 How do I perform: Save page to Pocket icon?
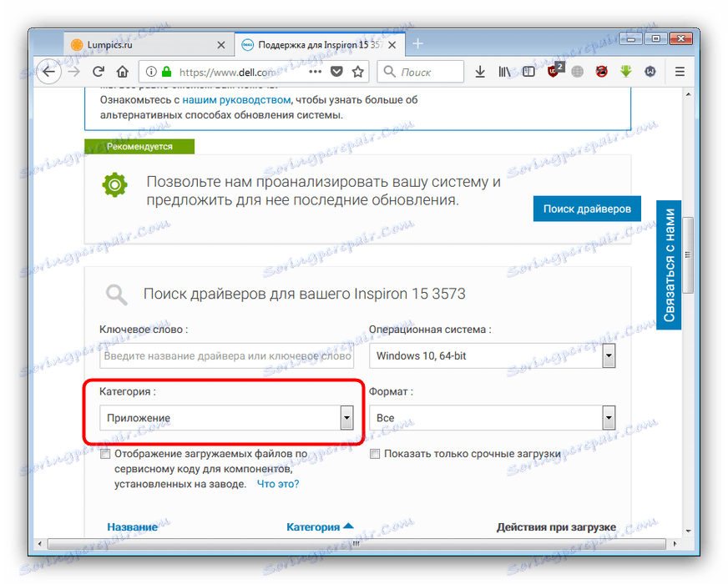(x=336, y=72)
